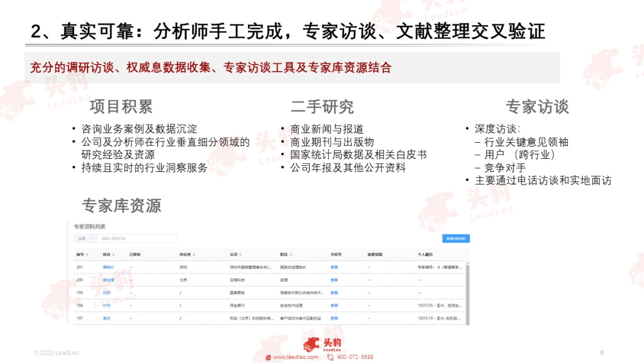Select the bullet 国家统计局数据及相关白皮书
Screen dimensions: 644x363
tap(358, 155)
